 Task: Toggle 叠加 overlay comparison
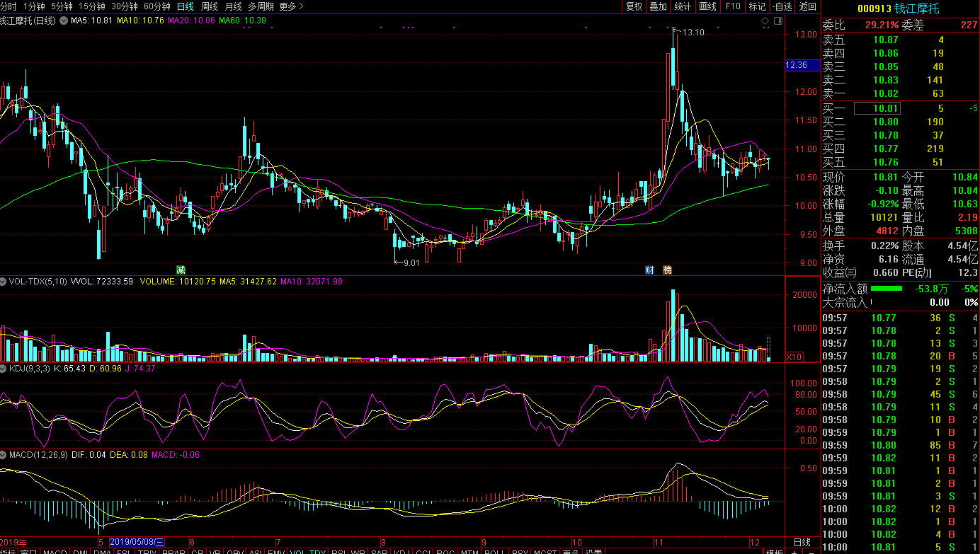pos(658,6)
